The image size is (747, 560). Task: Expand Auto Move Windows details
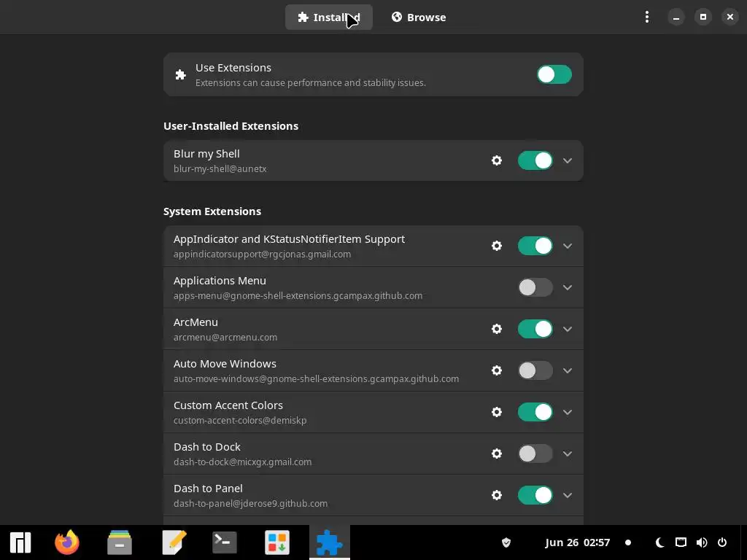click(568, 370)
